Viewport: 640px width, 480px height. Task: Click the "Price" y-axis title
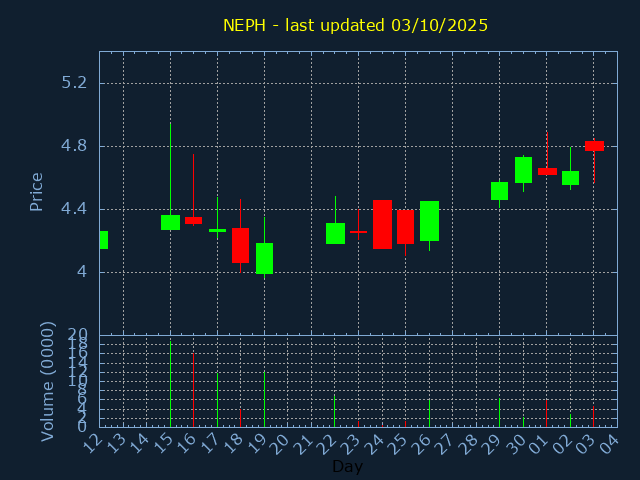coord(37,191)
